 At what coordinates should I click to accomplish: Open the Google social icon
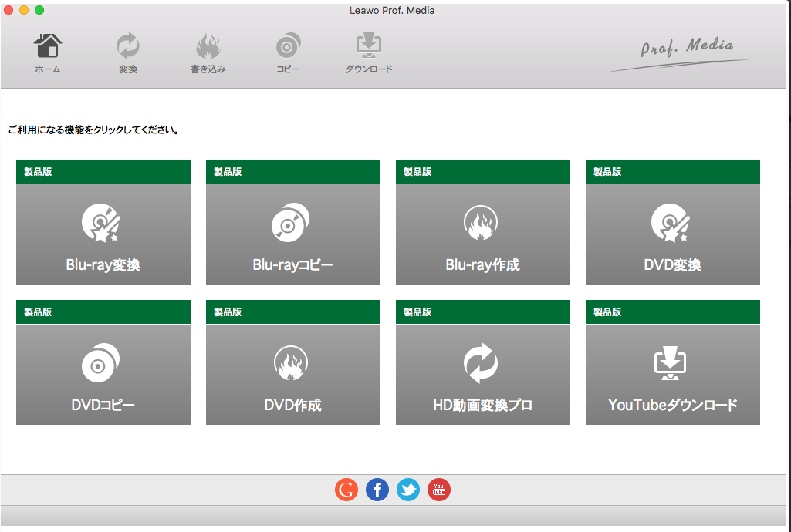(346, 490)
